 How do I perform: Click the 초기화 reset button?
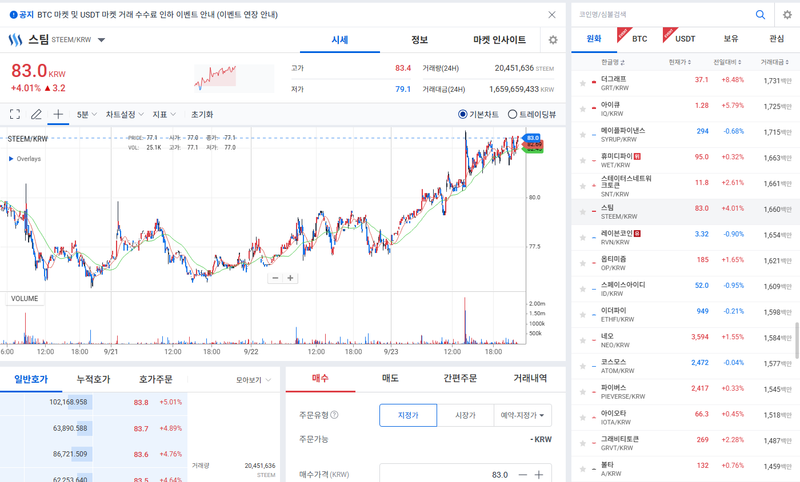pos(202,115)
